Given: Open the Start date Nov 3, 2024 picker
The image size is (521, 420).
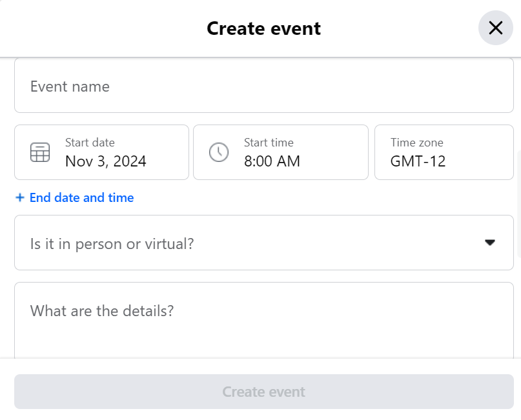Looking at the screenshot, I should click(x=101, y=152).
